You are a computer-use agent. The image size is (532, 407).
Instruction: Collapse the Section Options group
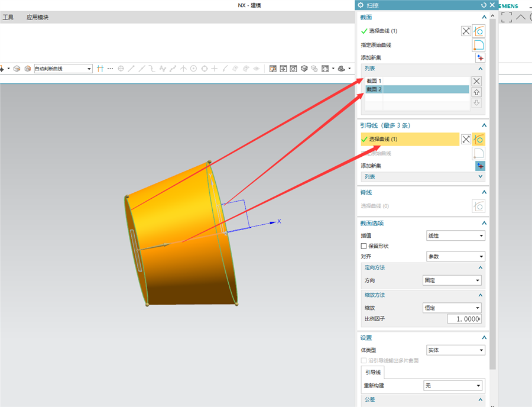484,223
